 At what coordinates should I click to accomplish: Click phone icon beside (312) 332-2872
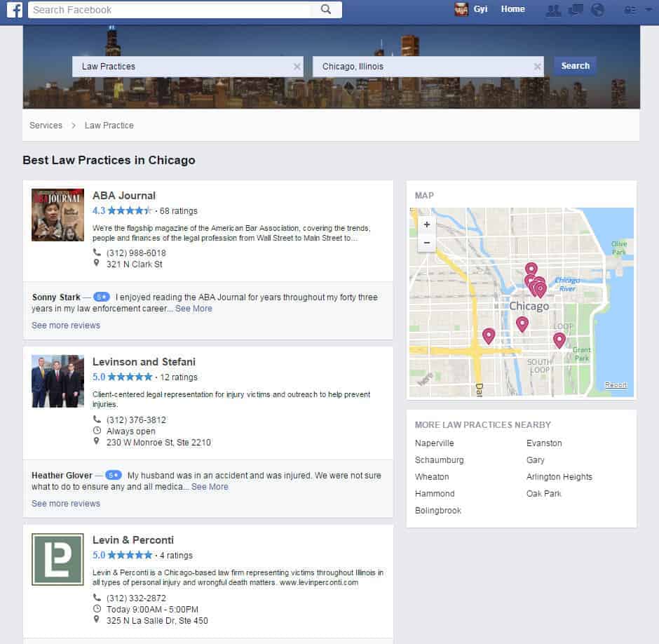97,597
